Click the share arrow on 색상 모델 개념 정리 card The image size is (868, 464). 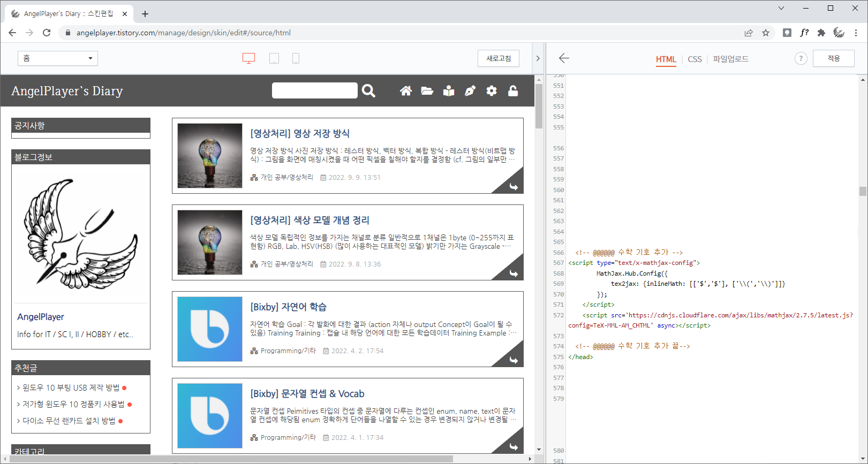514,273
